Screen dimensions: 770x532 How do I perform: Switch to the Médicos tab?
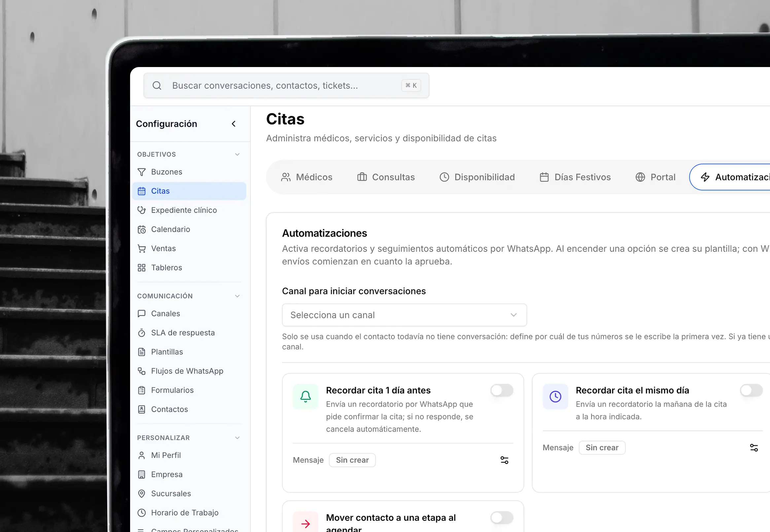click(x=306, y=177)
